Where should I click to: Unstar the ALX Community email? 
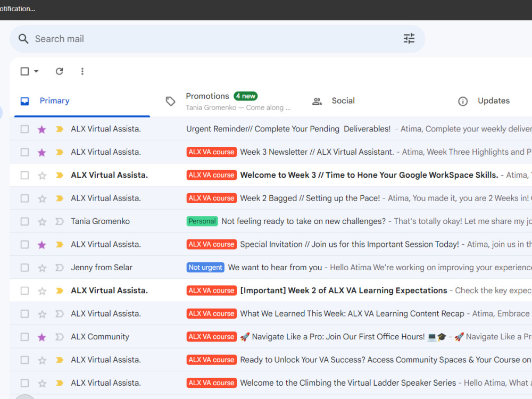[41, 337]
